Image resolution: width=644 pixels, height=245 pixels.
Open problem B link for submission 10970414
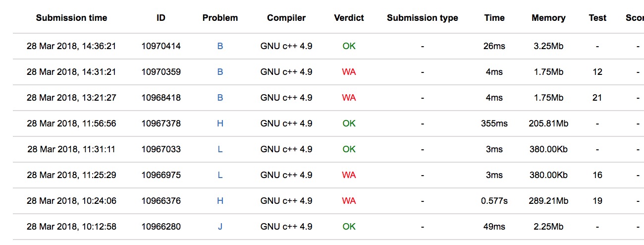tap(220, 46)
